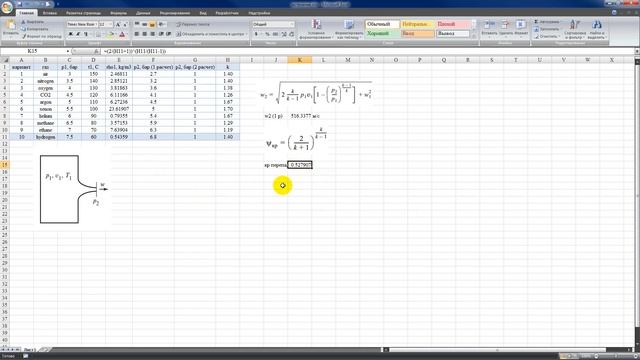This screenshot has width=640, height=360.
Task: Apply red font color
Action: pyautogui.click(x=122, y=34)
